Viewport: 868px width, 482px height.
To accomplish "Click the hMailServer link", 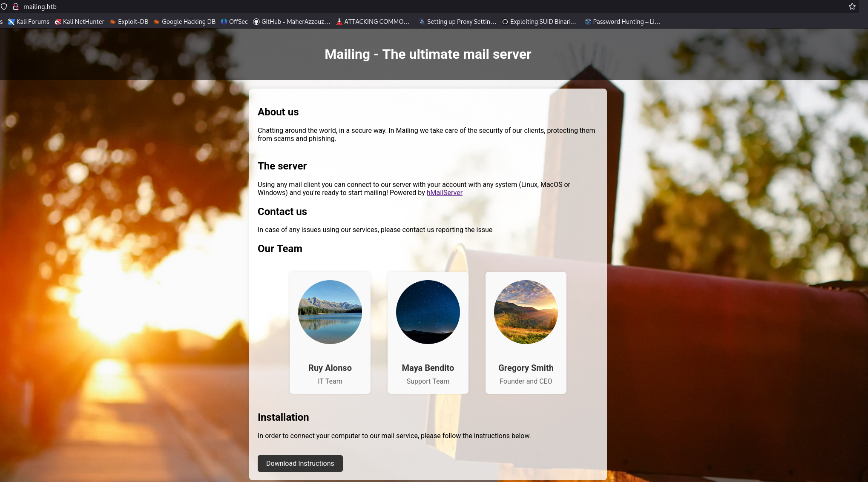I will (444, 192).
